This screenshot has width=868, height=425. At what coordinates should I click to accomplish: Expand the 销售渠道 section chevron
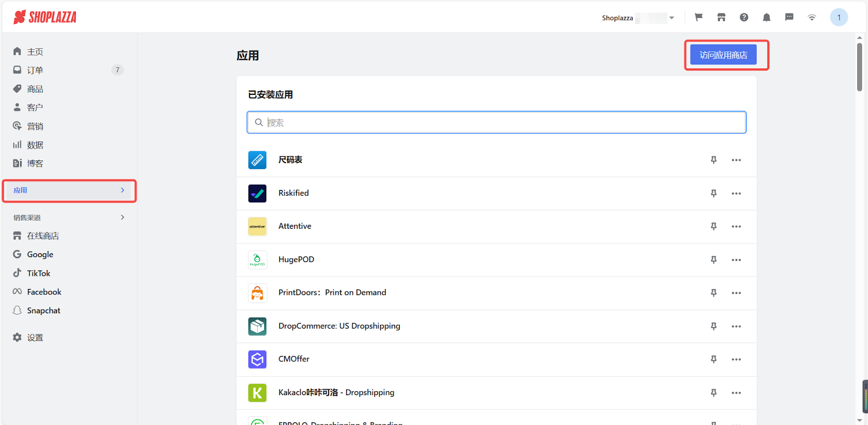click(x=123, y=217)
